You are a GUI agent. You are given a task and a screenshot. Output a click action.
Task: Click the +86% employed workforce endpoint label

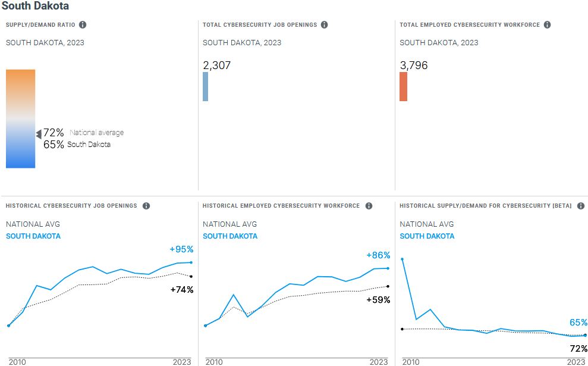tap(378, 255)
